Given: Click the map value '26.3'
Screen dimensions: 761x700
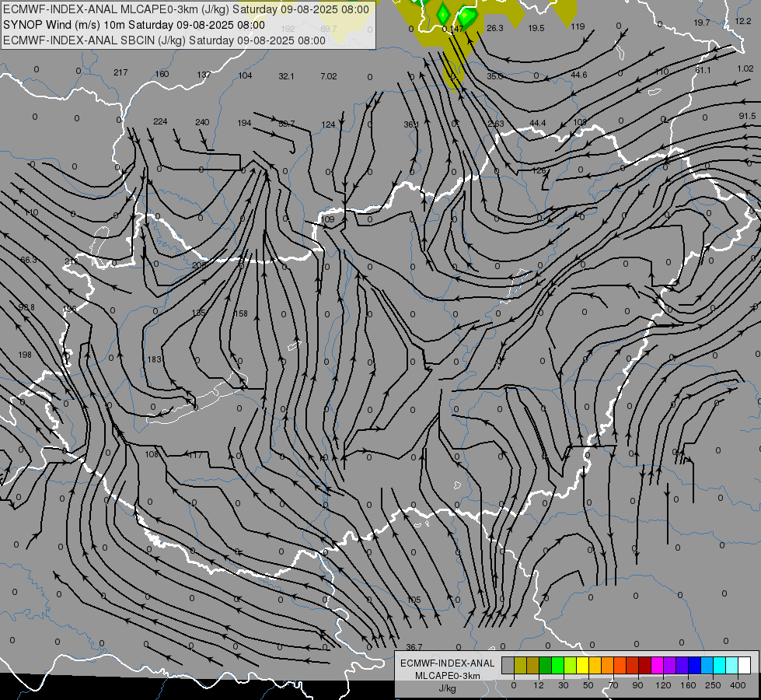Looking at the screenshot, I should 494,28.
